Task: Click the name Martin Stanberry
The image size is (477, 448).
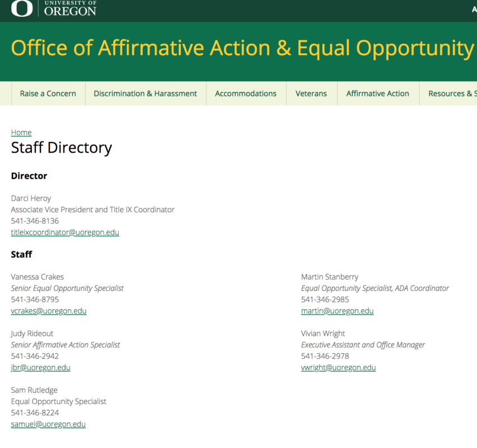Action: [x=330, y=277]
